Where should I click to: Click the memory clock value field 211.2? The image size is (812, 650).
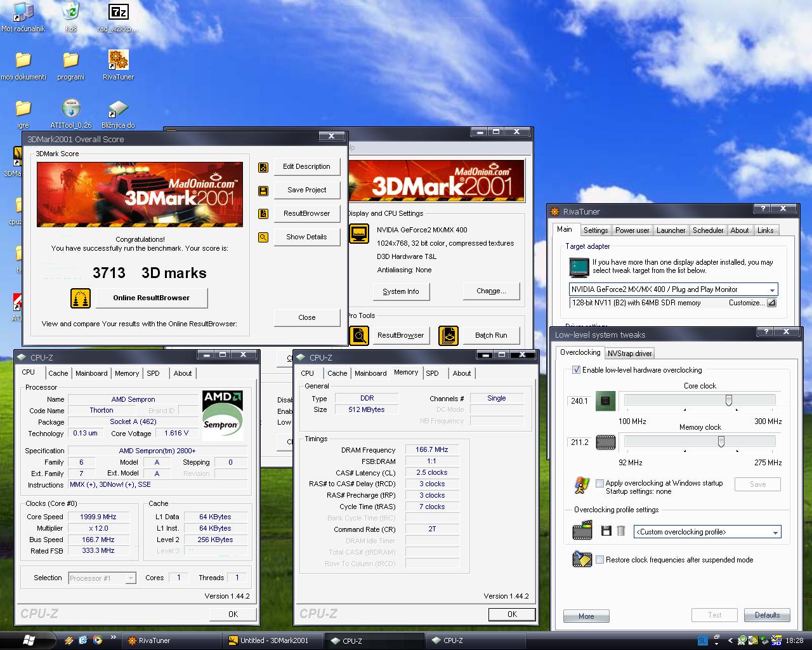[579, 442]
